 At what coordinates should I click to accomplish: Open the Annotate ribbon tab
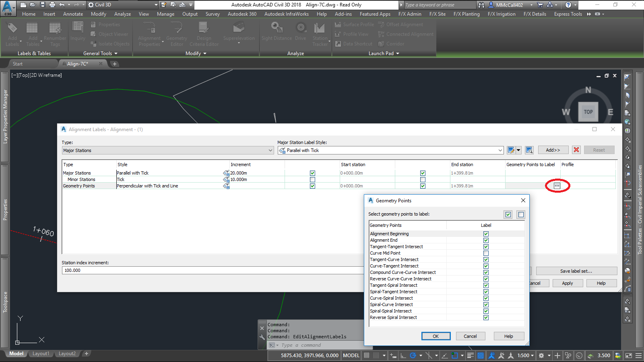pos(73,14)
